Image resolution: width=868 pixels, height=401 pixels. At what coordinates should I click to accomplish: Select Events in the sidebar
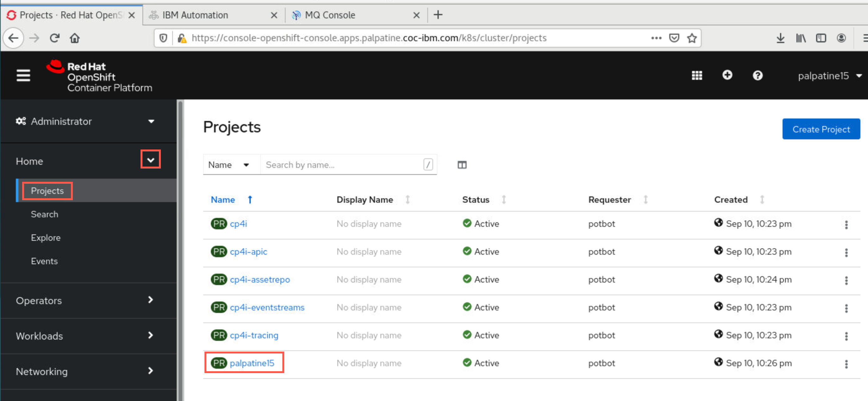click(x=44, y=261)
